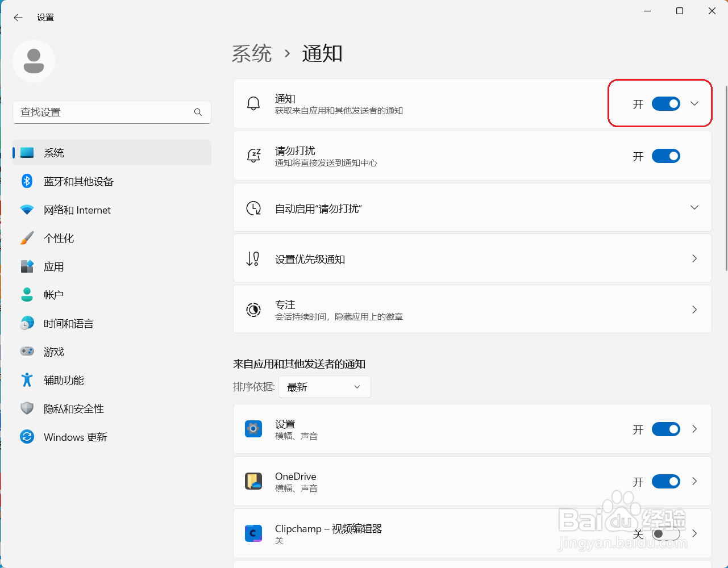Image resolution: width=728 pixels, height=568 pixels.
Task: Disable 请勿打扰 mode
Action: (x=665, y=156)
